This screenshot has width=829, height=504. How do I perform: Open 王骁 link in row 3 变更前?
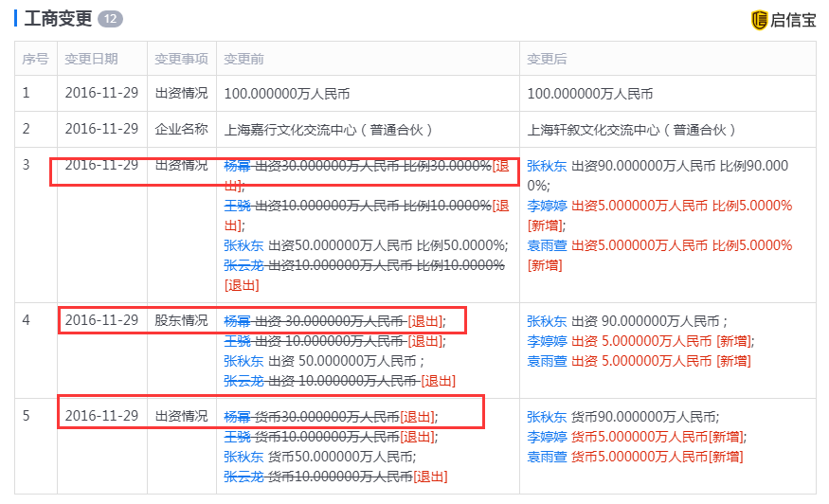[237, 206]
